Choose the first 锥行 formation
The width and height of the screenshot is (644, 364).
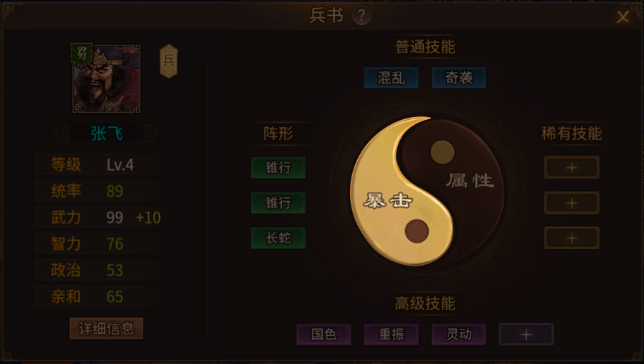click(278, 167)
